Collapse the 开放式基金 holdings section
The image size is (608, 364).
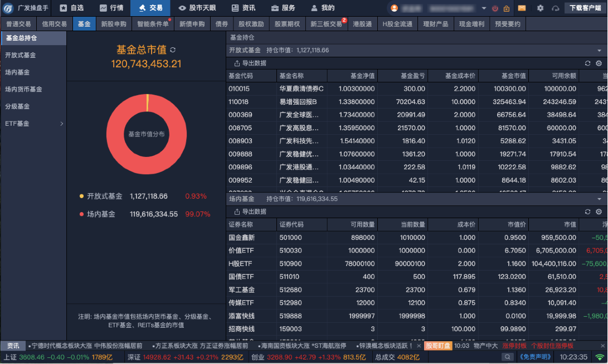click(599, 50)
